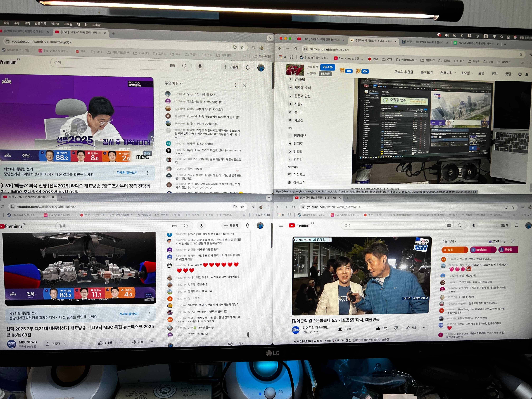This screenshot has width=532, height=399.
Task: Open the volume control in the macOS menu bar
Action: [447, 35]
